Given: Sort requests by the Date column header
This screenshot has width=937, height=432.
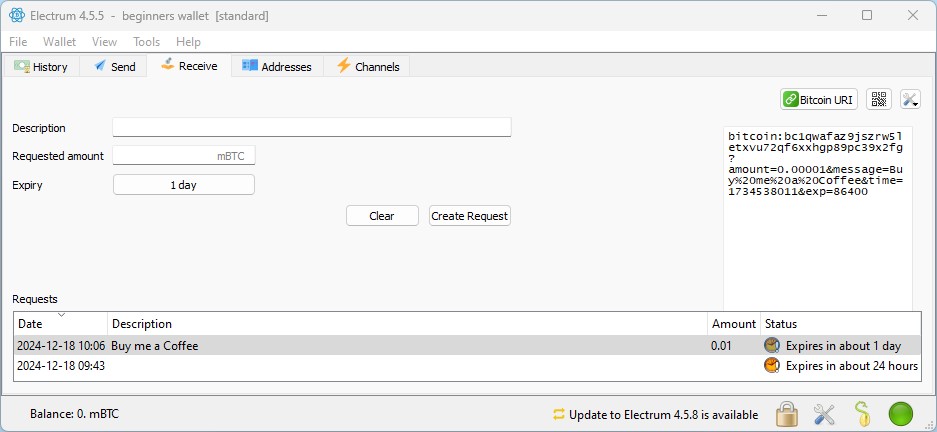Looking at the screenshot, I should tap(60, 324).
